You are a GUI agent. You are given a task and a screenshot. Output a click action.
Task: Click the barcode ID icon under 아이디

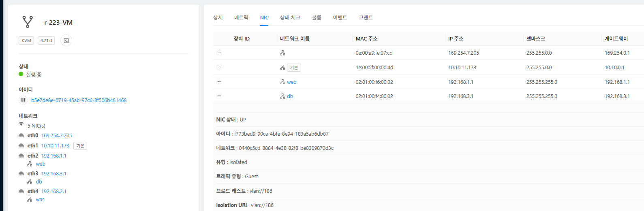(x=23, y=100)
